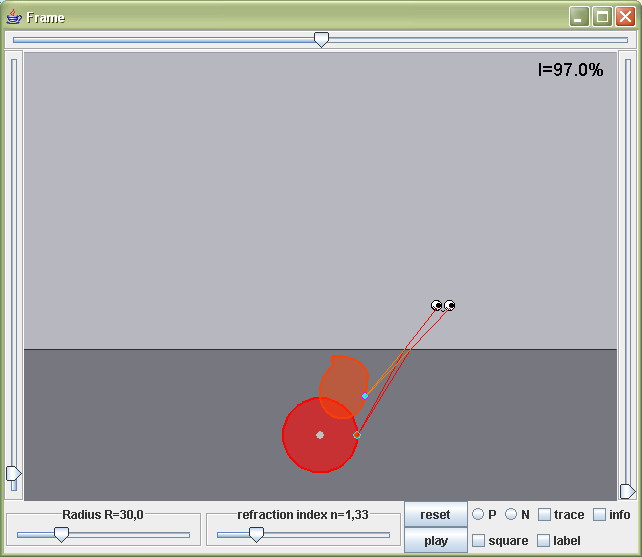Image resolution: width=642 pixels, height=557 pixels.
Task: Click the refraction index n=1,33 label
Action: click(x=303, y=514)
